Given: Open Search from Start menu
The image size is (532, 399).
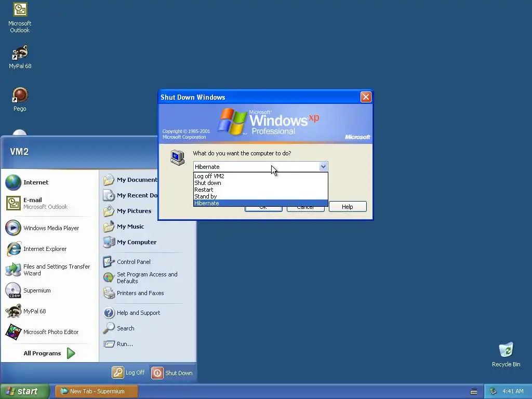Looking at the screenshot, I should pos(119,328).
